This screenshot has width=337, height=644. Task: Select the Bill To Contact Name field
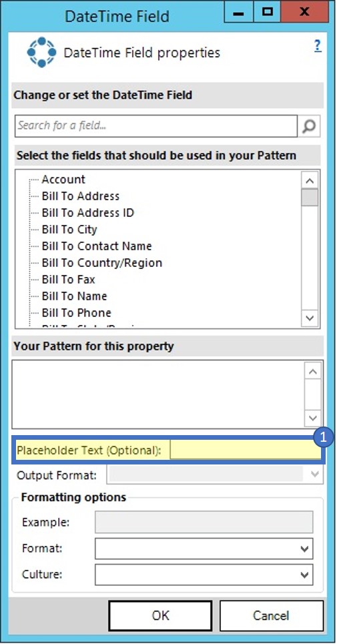[97, 246]
